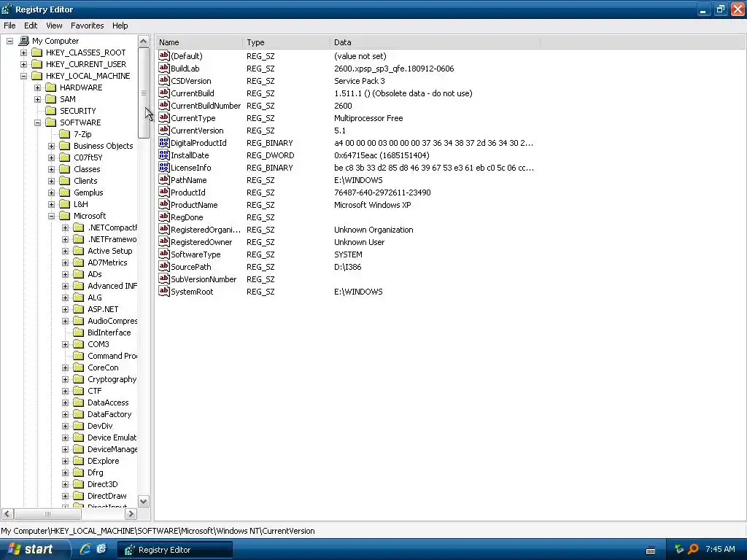Click the Service Pack 3 data cell
The image size is (747, 560).
pos(359,81)
